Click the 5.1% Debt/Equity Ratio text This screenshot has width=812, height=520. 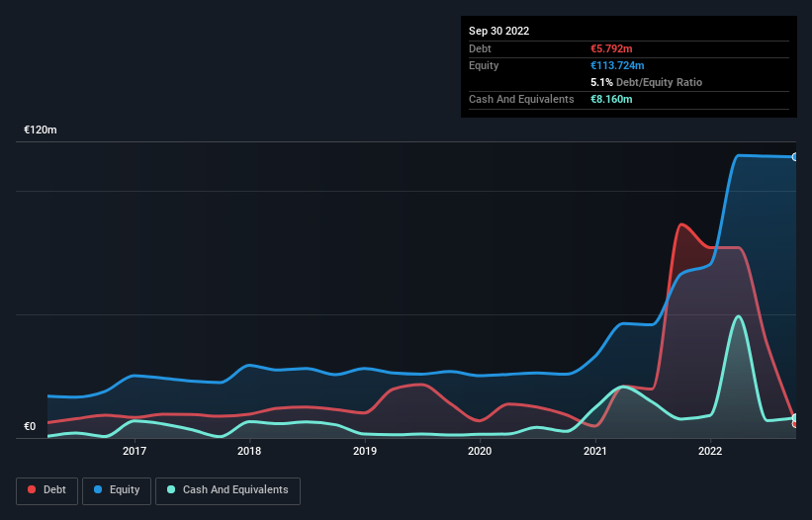pos(646,82)
